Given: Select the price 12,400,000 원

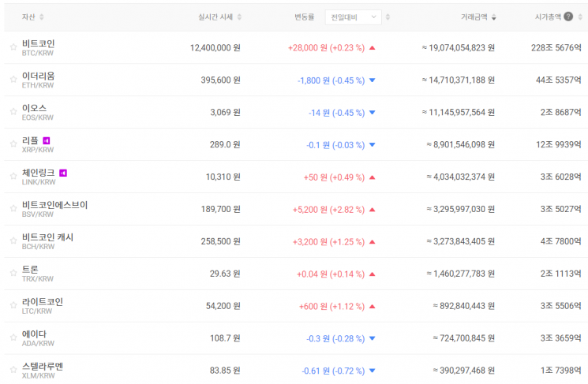Looking at the screenshot, I should coord(215,47).
